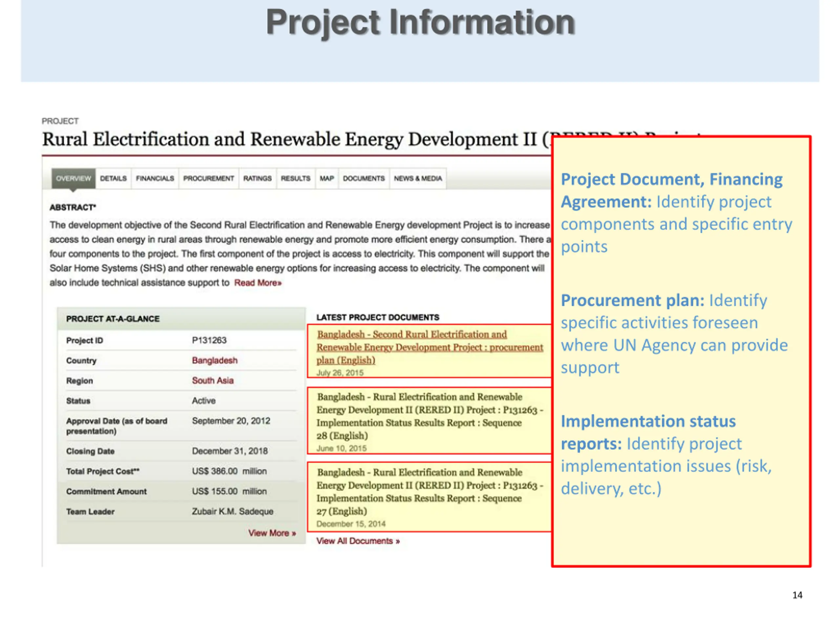
Task: Select the project ID value P131263
Action: (x=209, y=340)
